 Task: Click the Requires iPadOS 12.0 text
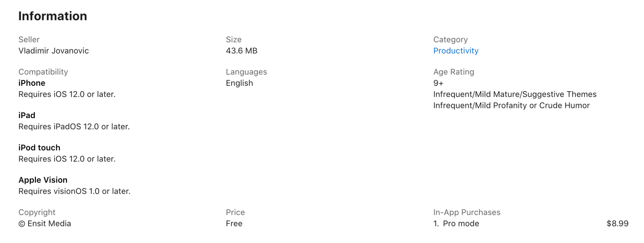pyautogui.click(x=74, y=127)
